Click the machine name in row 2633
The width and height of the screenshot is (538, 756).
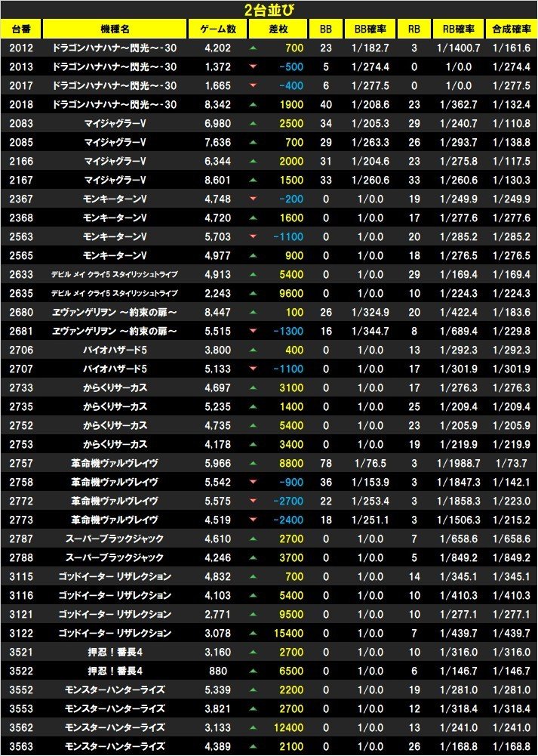[115, 274]
